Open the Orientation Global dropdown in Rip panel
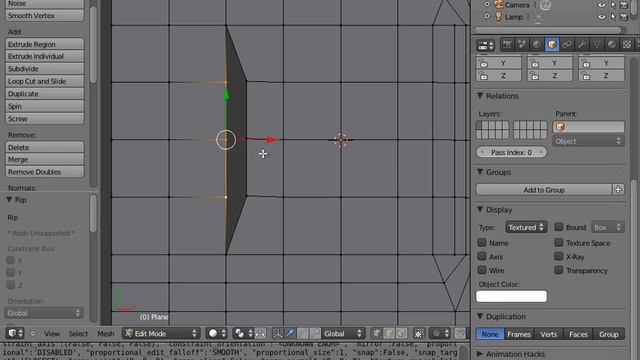This screenshot has height=360, width=640. pos(44,313)
